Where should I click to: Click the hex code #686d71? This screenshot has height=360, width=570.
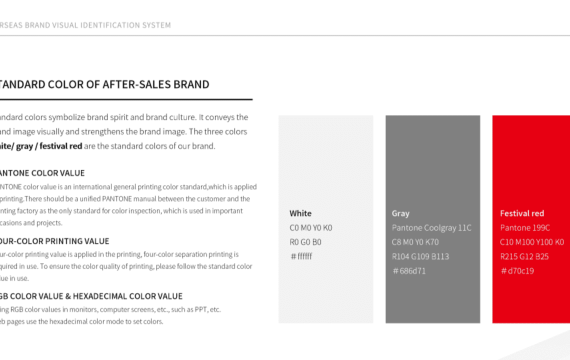(x=409, y=271)
